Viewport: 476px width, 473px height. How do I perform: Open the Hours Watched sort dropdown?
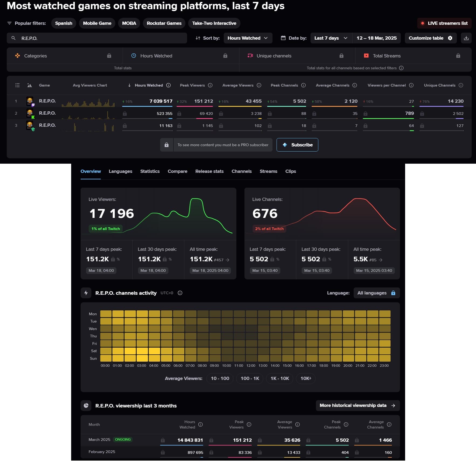[248, 38]
